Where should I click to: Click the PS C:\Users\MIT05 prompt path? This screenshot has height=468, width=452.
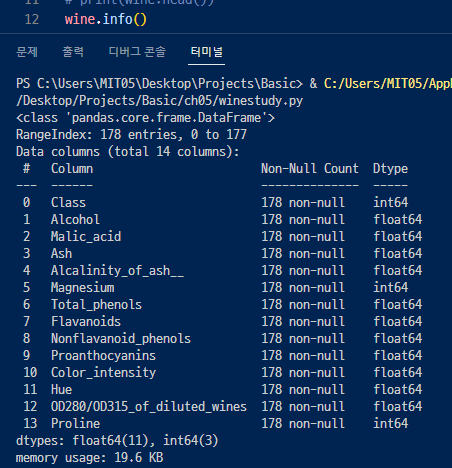coord(159,83)
